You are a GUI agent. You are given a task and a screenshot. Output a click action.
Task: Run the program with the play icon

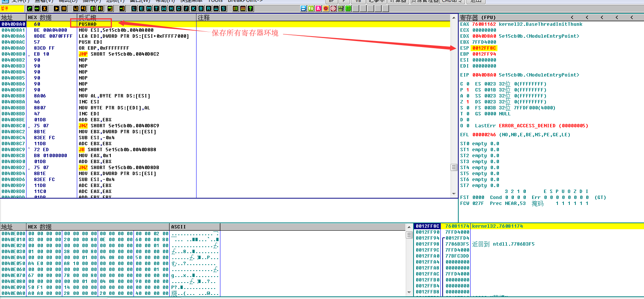click(56, 8)
